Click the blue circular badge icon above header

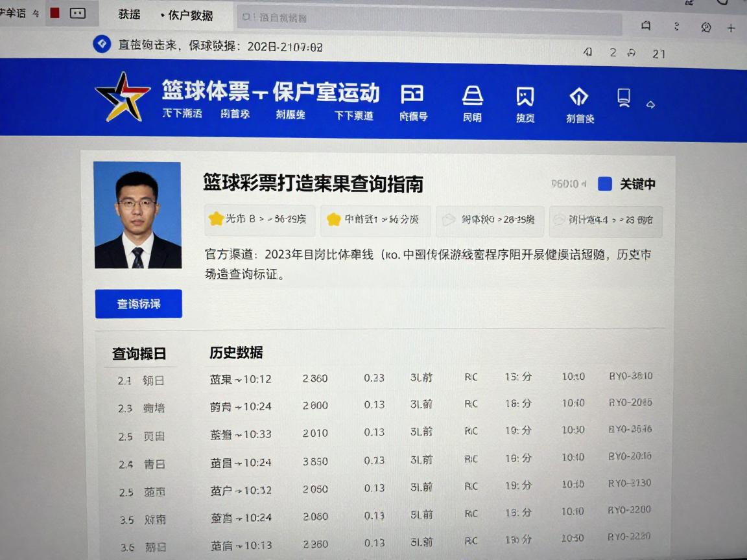[x=102, y=44]
